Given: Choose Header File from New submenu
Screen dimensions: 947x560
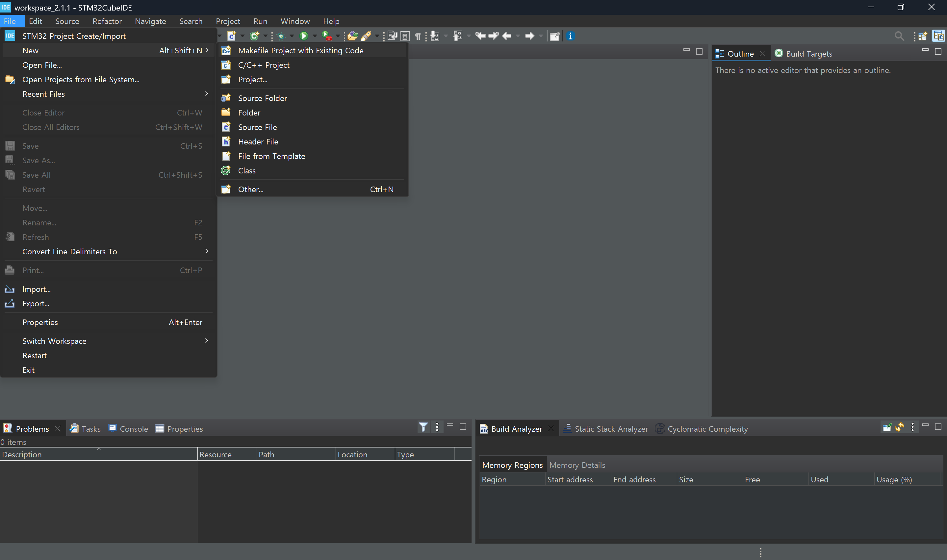Looking at the screenshot, I should tap(312, 141).
